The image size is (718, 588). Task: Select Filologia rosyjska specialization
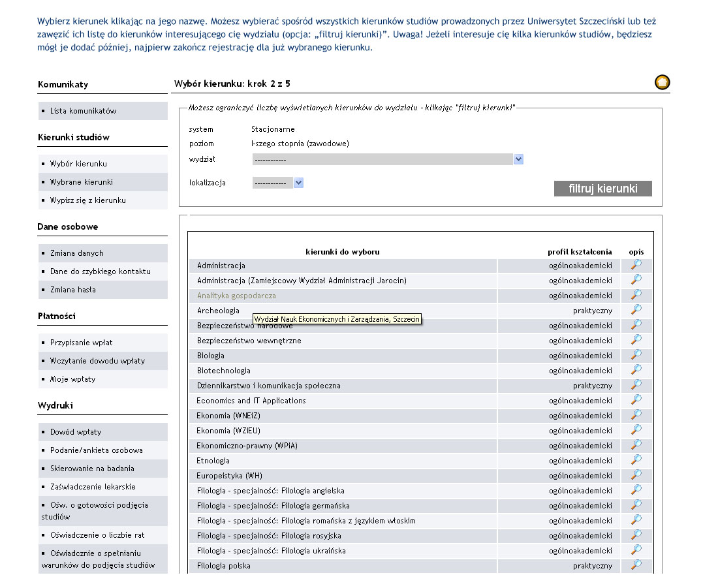(x=269, y=536)
